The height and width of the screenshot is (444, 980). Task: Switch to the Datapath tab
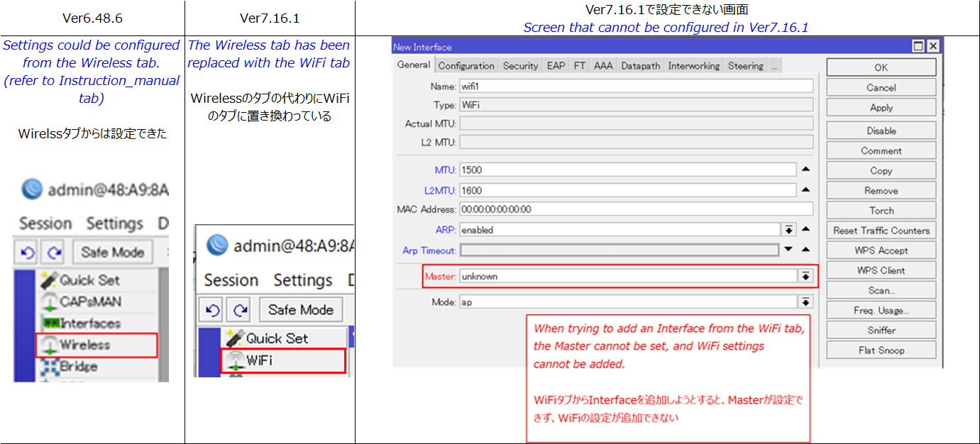(x=641, y=66)
